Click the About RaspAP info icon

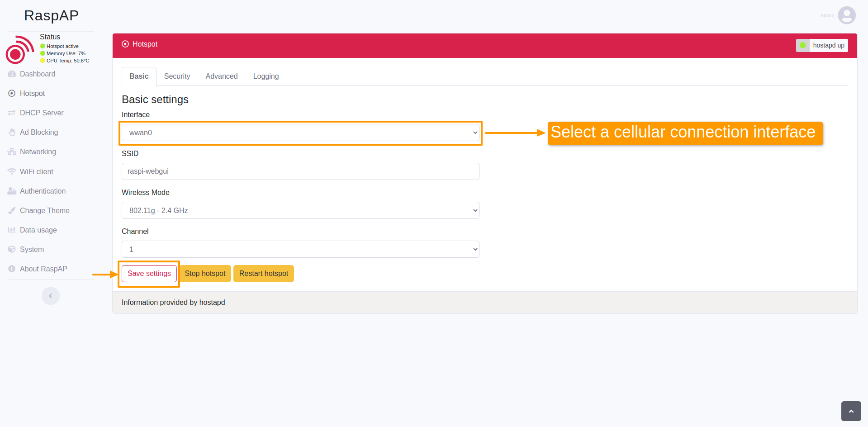(12, 269)
